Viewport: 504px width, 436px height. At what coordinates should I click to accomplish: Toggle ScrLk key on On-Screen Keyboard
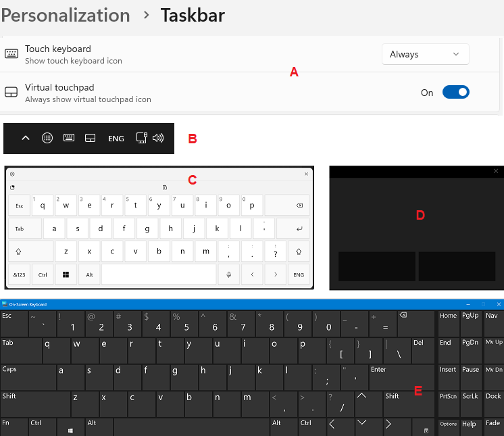pos(470,404)
